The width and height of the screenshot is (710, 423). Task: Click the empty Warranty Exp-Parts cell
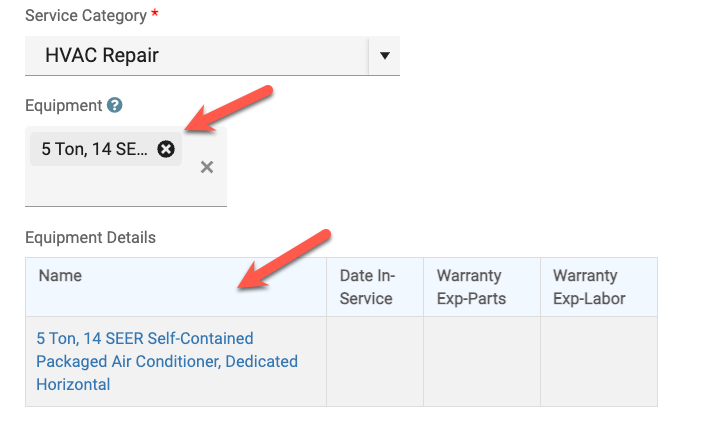click(482, 361)
